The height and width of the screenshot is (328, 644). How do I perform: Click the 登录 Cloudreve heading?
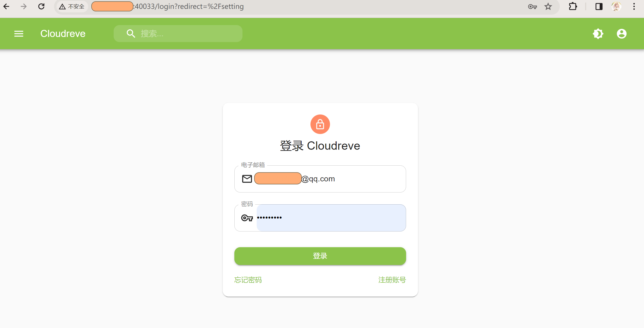coord(320,146)
